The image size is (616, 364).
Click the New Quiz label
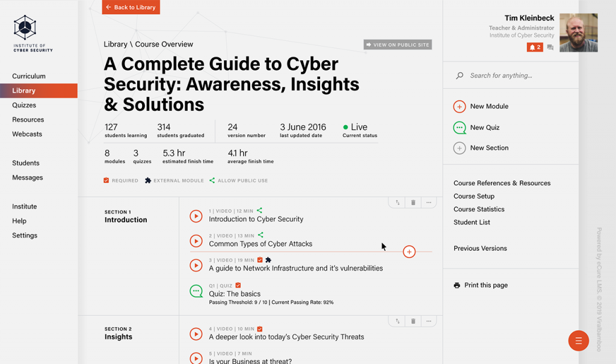click(485, 128)
